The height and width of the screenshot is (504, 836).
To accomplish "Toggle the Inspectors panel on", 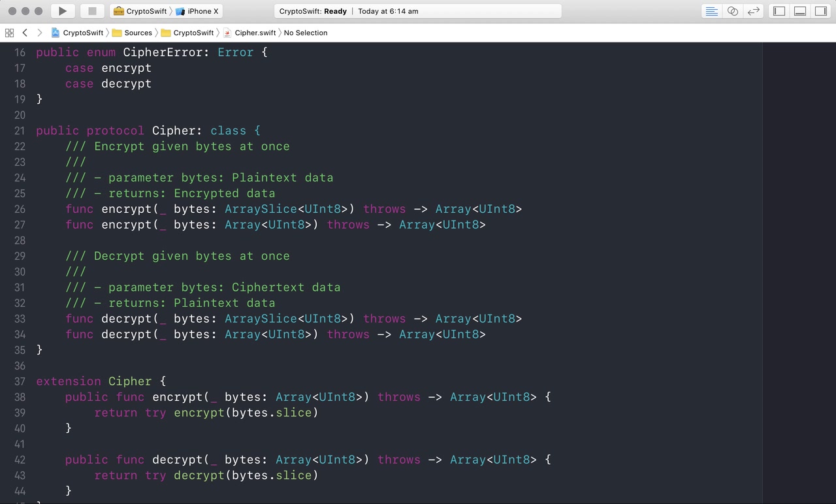I will tap(821, 11).
